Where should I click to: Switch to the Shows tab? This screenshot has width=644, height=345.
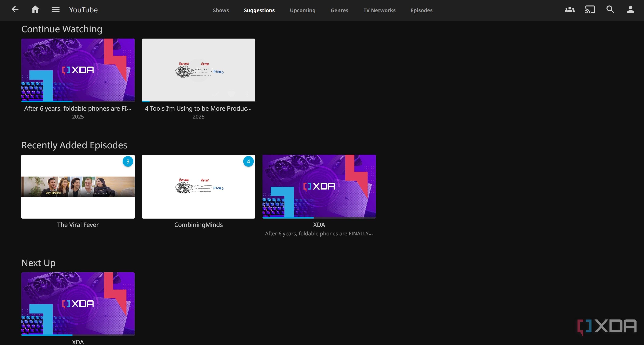(221, 10)
